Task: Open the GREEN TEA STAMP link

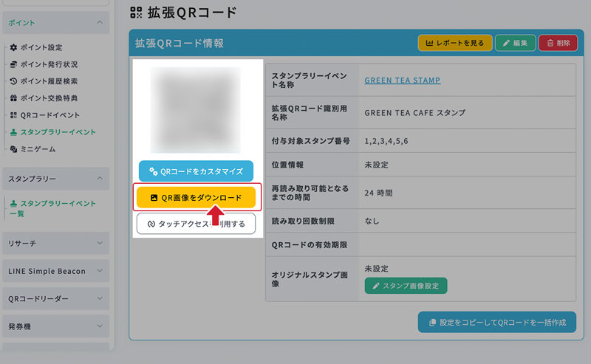Action: tap(403, 80)
